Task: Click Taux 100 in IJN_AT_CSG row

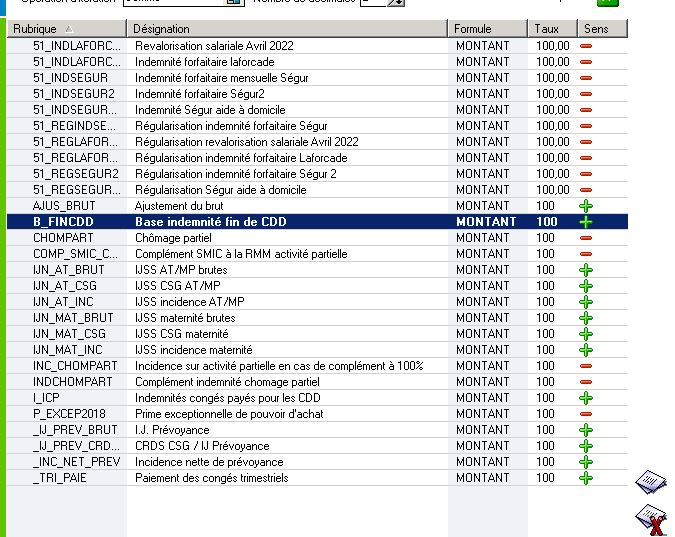Action: coord(545,286)
